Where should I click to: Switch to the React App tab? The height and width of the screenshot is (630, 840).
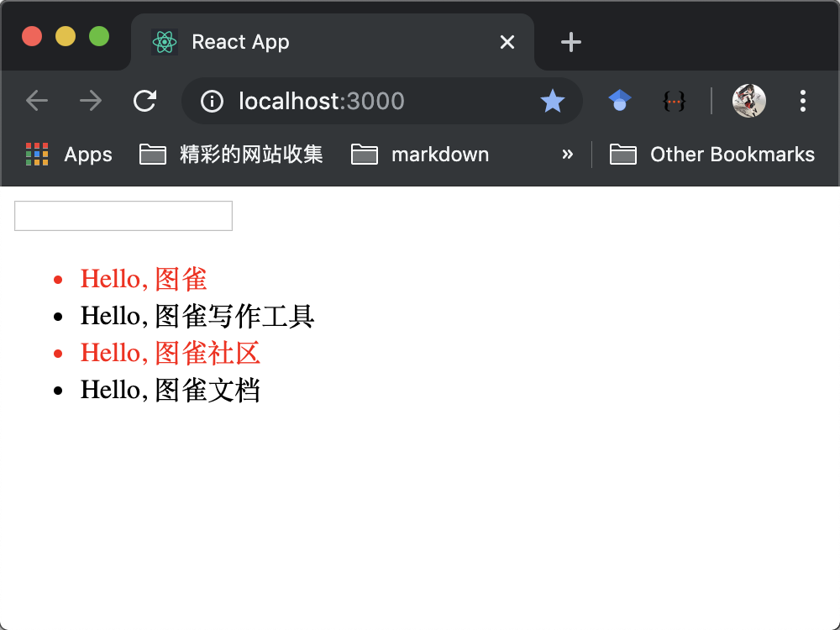pyautogui.click(x=277, y=41)
